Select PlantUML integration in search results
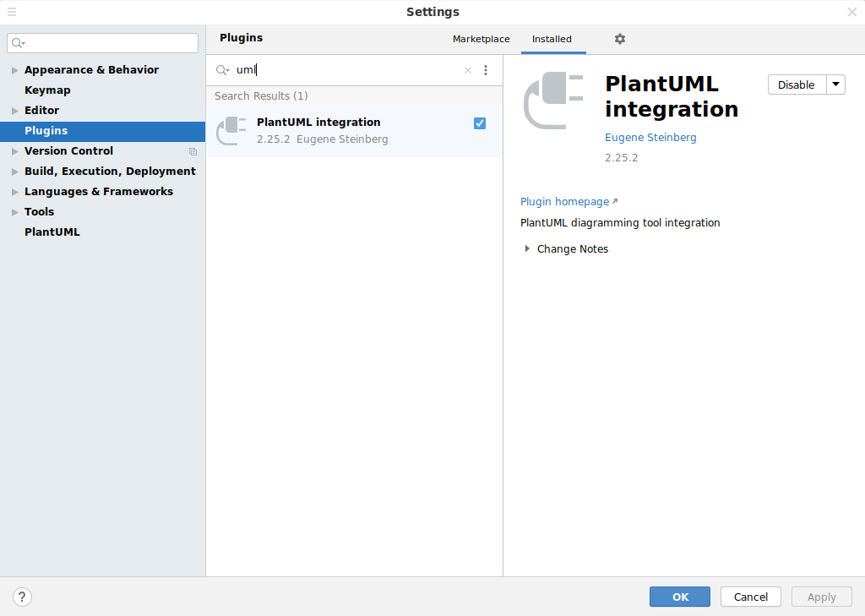This screenshot has height=616, width=865. pyautogui.click(x=354, y=131)
